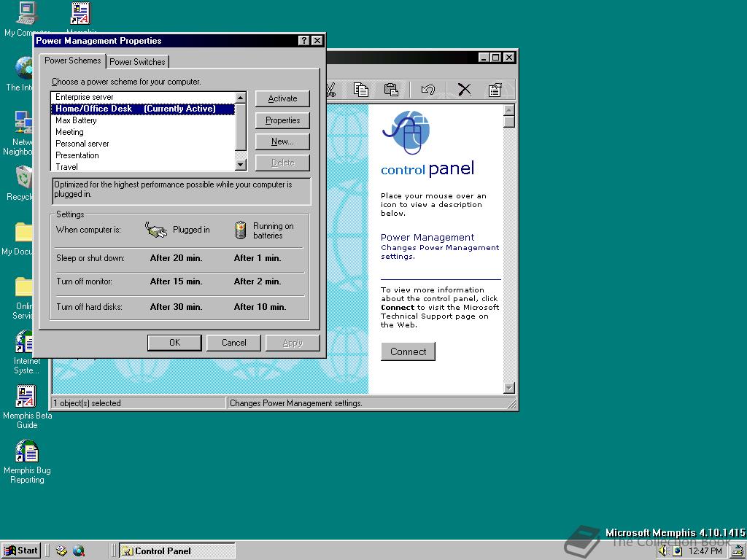Screen dimensions: 747x560
Task: Select Travel power scheme
Action: [x=143, y=166]
